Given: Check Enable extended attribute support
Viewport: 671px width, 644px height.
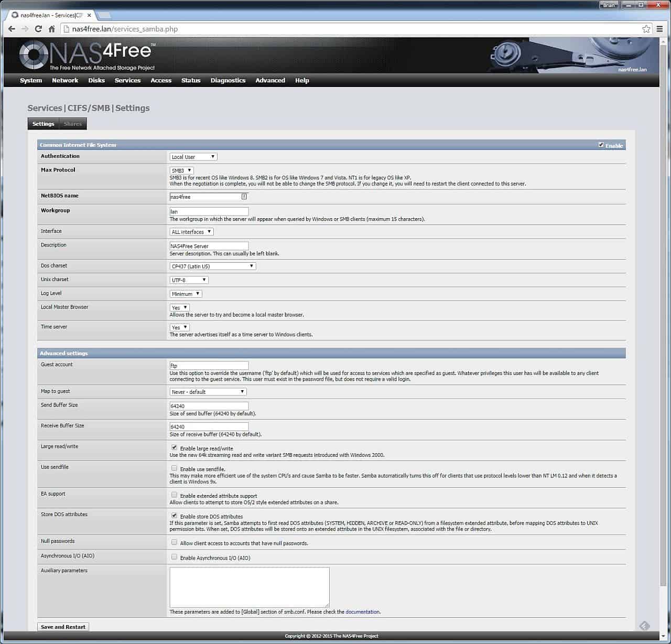Looking at the screenshot, I should [x=174, y=495].
